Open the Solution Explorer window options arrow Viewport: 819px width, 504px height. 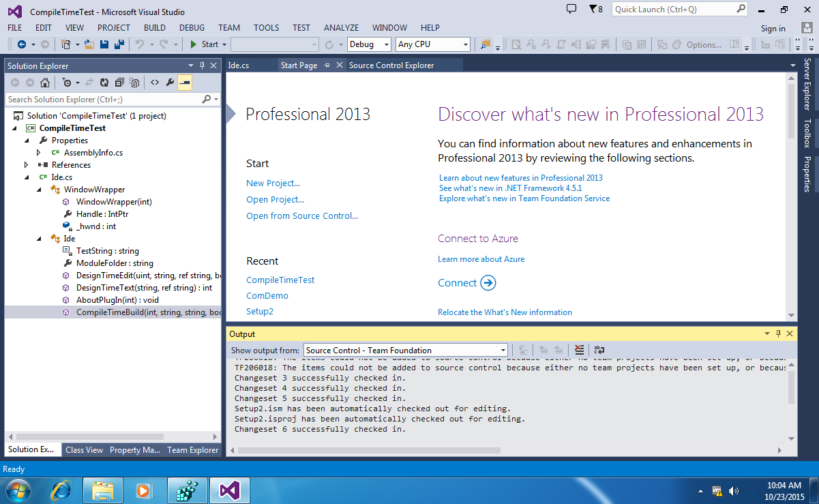191,65
